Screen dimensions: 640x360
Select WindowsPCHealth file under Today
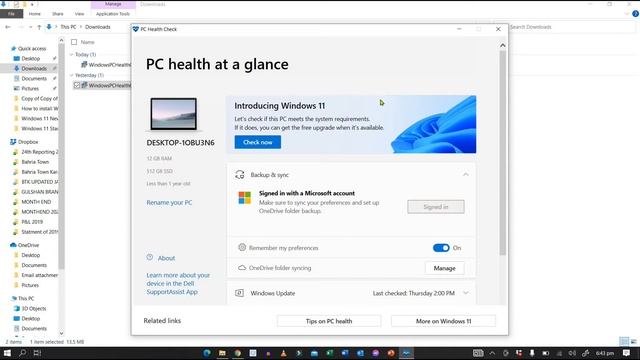pyautogui.click(x=106, y=64)
